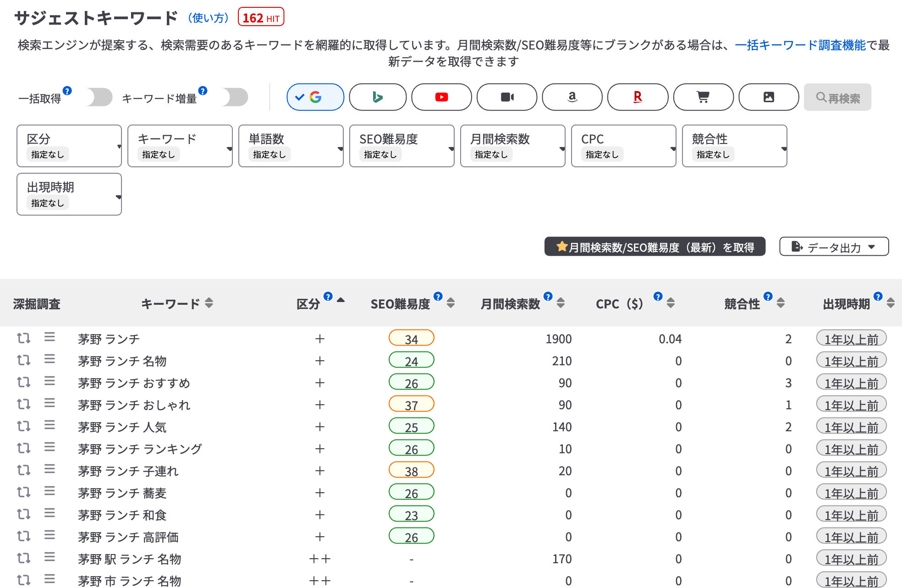Select the Rakuten search source button
This screenshot has width=902, height=588.
point(638,97)
